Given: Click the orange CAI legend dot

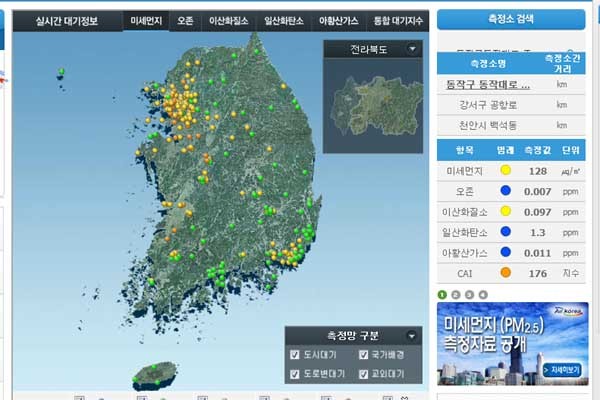Looking at the screenshot, I should coord(505,272).
